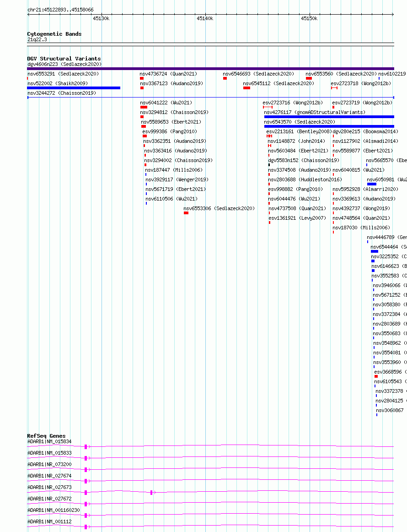The image size is (407, 532).
Task: Open nsv187447 (Mills2006) variant
Action: pyautogui.click(x=174, y=170)
